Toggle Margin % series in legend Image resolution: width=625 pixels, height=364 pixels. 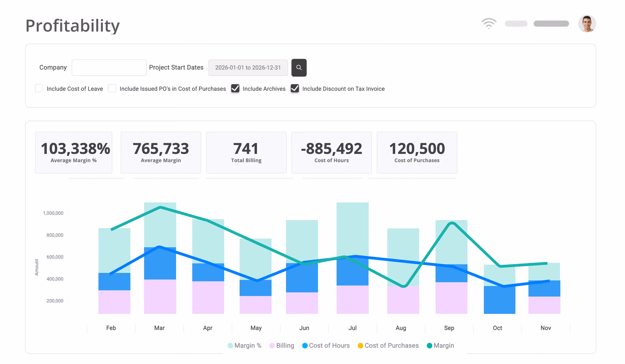click(244, 345)
